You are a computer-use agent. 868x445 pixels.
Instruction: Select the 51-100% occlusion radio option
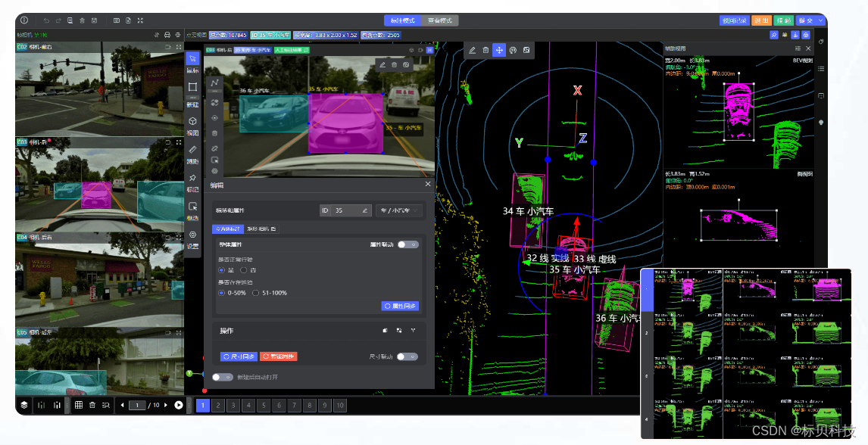pos(270,293)
